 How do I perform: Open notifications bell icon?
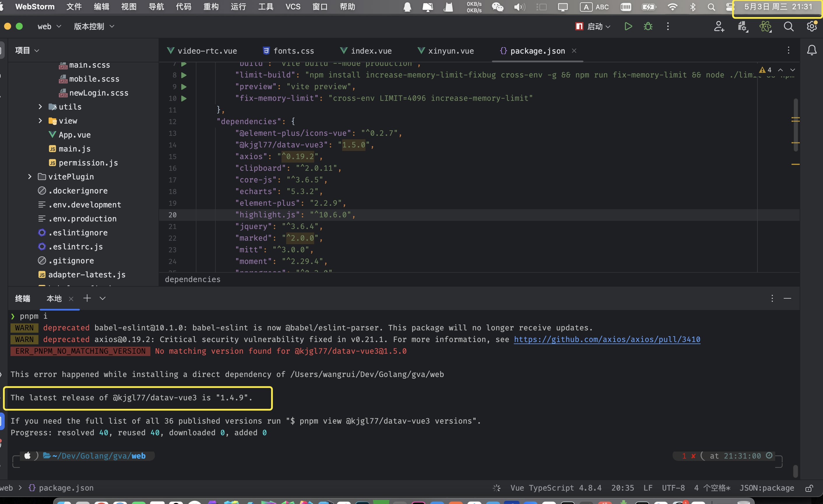(812, 50)
